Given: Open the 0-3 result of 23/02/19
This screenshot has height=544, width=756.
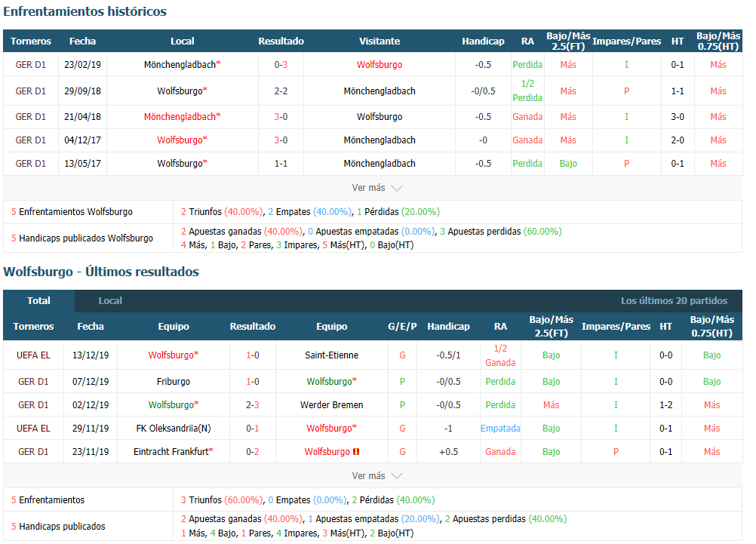Looking at the screenshot, I should [281, 65].
